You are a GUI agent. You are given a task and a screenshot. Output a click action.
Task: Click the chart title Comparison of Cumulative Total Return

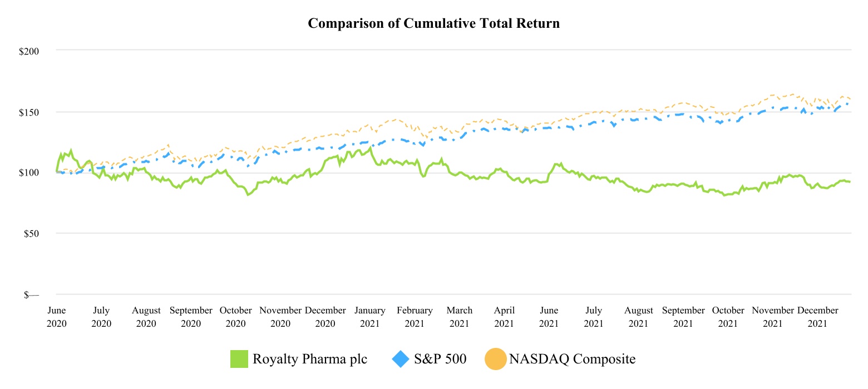[x=433, y=24]
